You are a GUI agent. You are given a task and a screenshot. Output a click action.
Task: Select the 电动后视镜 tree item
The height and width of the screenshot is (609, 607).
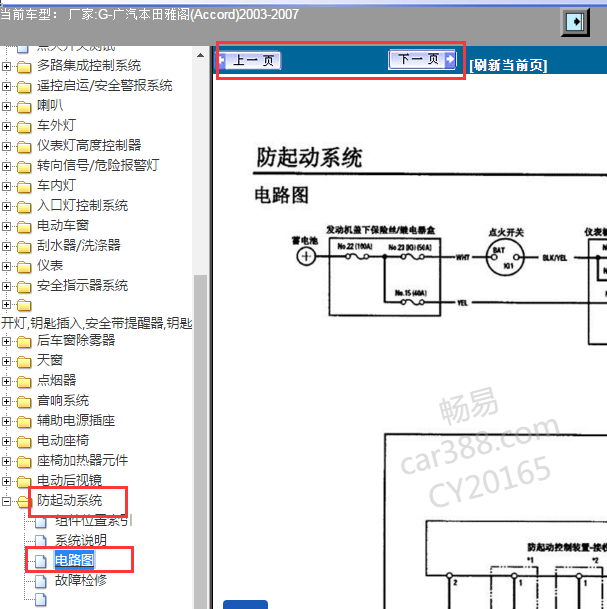[70, 480]
